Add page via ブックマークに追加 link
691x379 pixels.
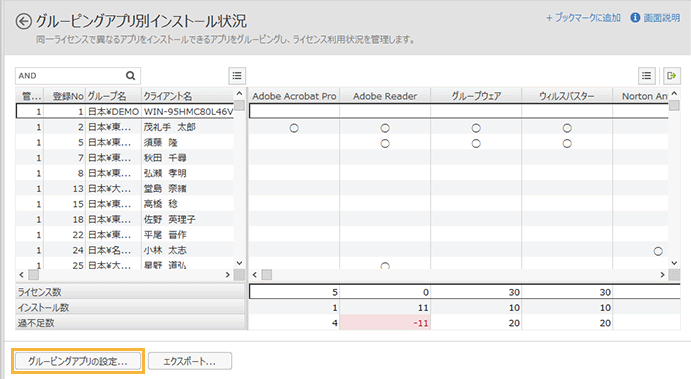pos(583,18)
